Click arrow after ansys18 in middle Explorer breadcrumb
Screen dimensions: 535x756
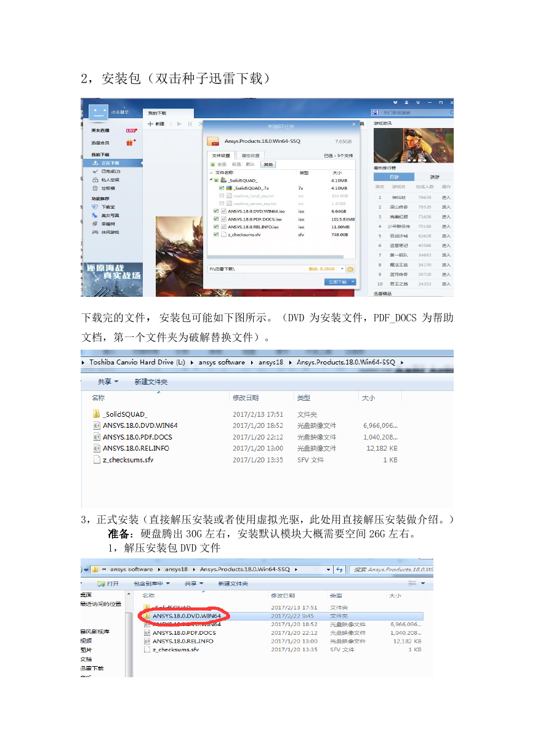pos(289,362)
